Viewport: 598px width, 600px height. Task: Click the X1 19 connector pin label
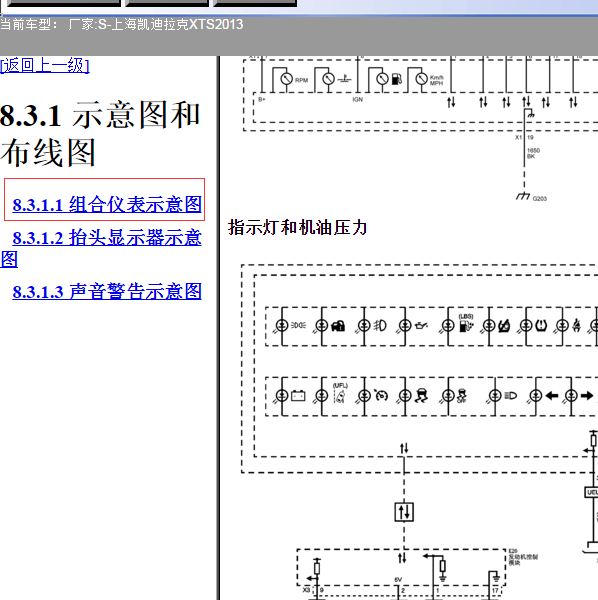click(x=524, y=137)
